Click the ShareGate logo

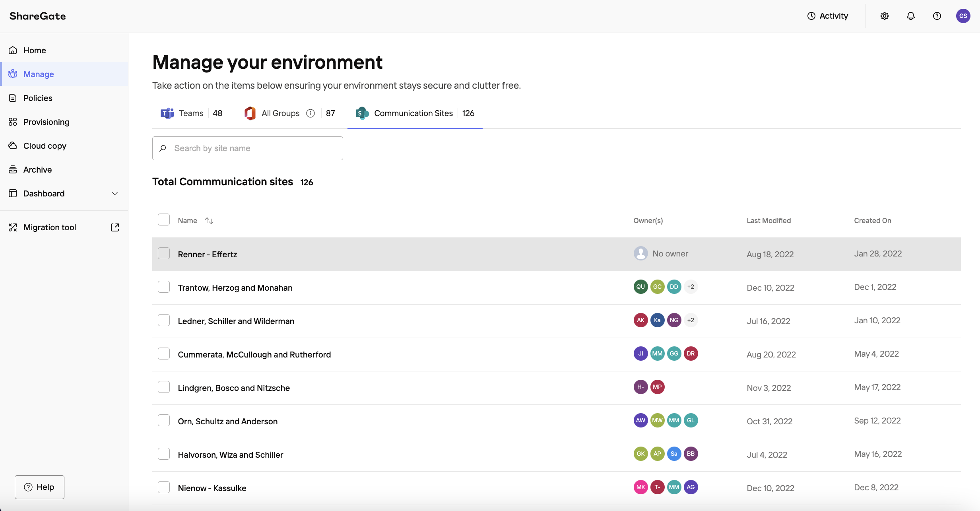pos(38,16)
